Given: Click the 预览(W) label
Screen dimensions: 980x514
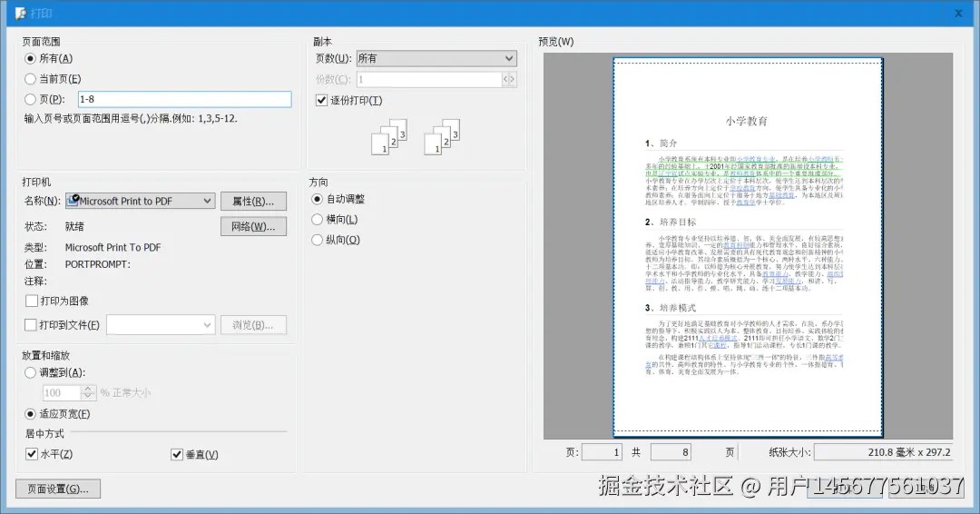Looking at the screenshot, I should [555, 42].
